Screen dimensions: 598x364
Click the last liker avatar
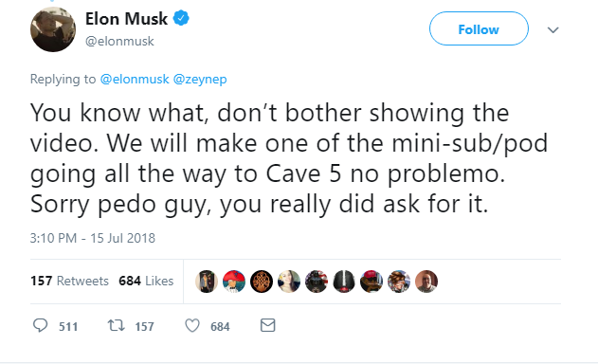(x=426, y=282)
